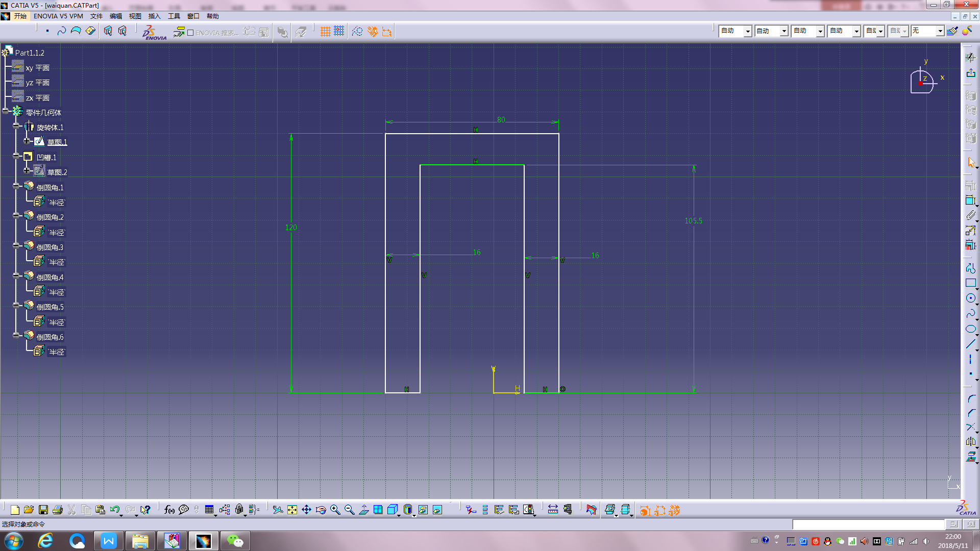The height and width of the screenshot is (551, 980).
Task: Click the Exit Workbench icon
Action: 970,73
